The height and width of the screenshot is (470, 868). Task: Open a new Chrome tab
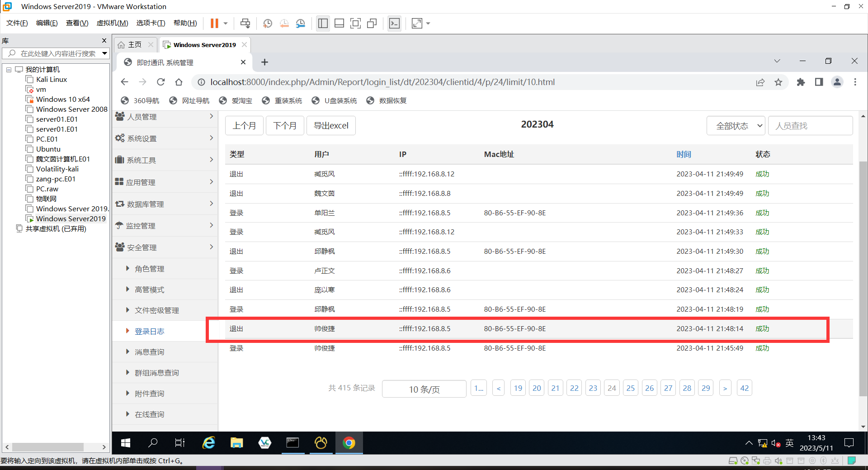tap(264, 62)
